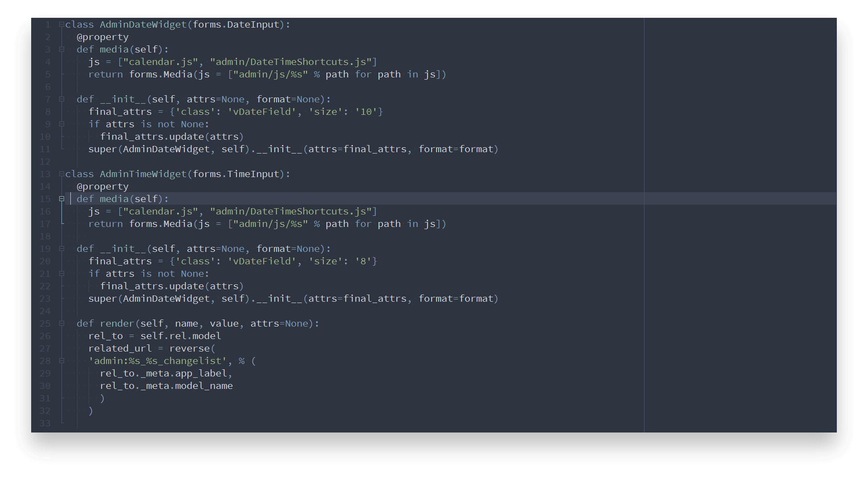Viewport: 868px width, 477px height.
Task: Click the vertical ruler line right of the code
Action: click(x=644, y=222)
